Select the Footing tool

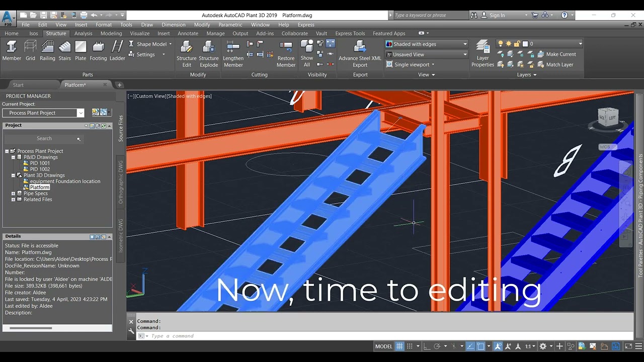click(x=98, y=51)
